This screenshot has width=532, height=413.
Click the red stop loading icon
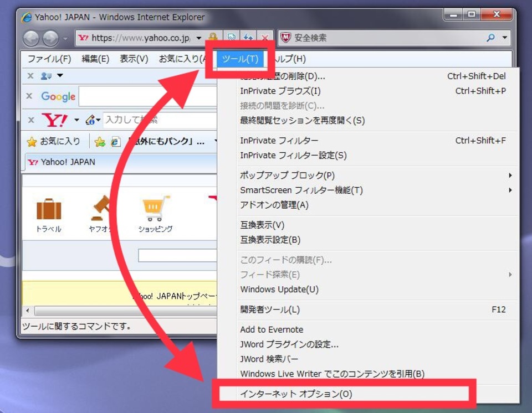265,38
